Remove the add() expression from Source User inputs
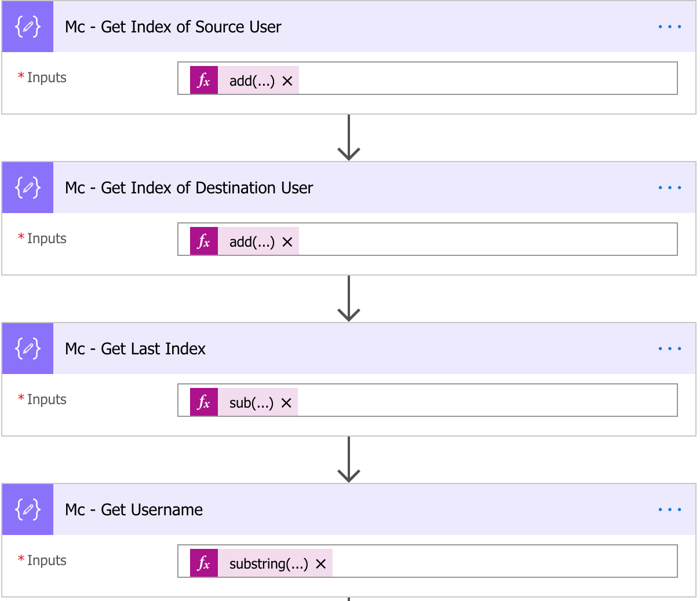 (287, 81)
